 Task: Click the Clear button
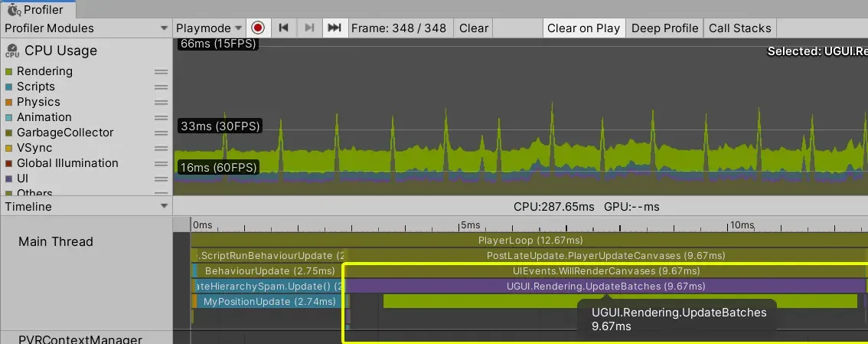[474, 28]
